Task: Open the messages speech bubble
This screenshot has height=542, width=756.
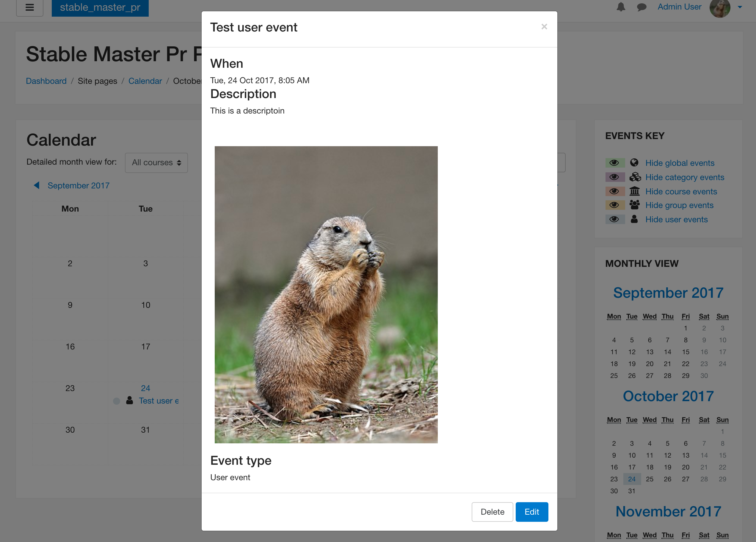Action: 641,7
